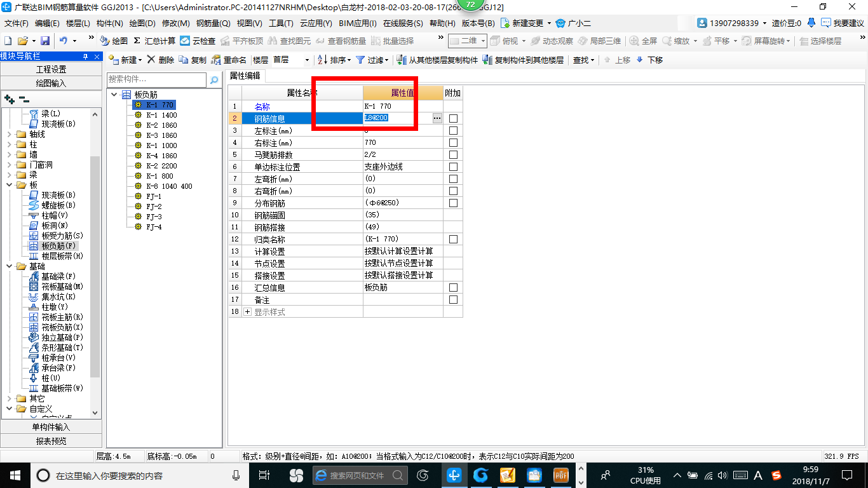Toggle 附加 checkbox for 左弯折 row
This screenshot has height=488, width=868.
[453, 179]
